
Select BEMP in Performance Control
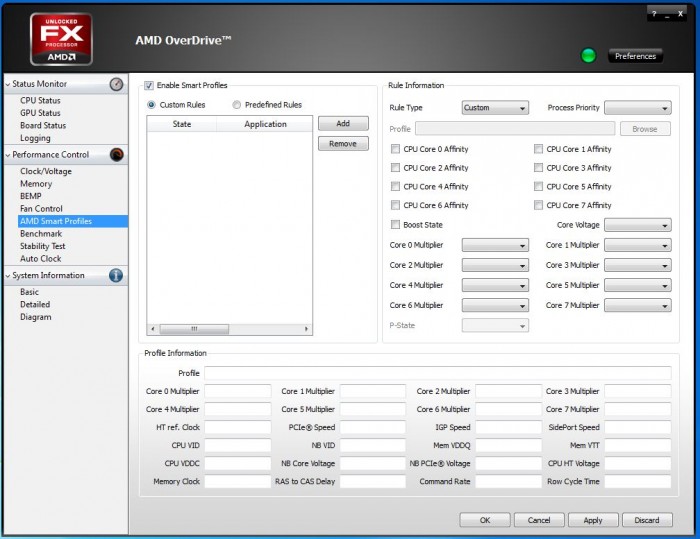coord(31,196)
